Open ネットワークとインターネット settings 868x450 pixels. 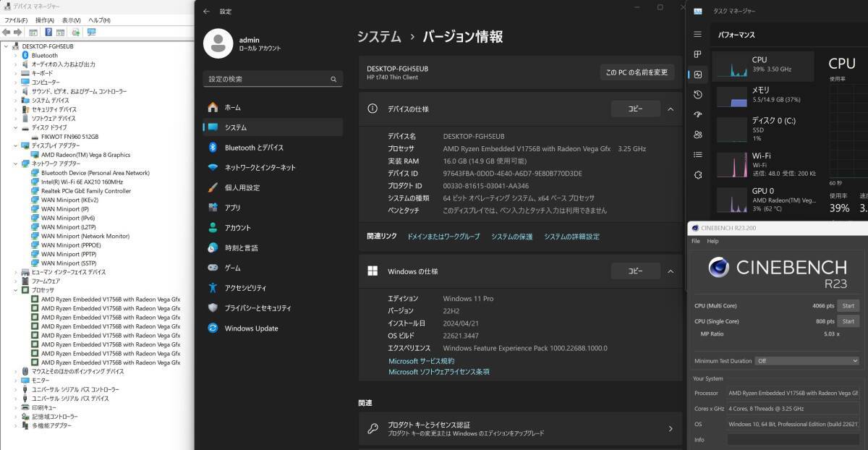point(273,167)
